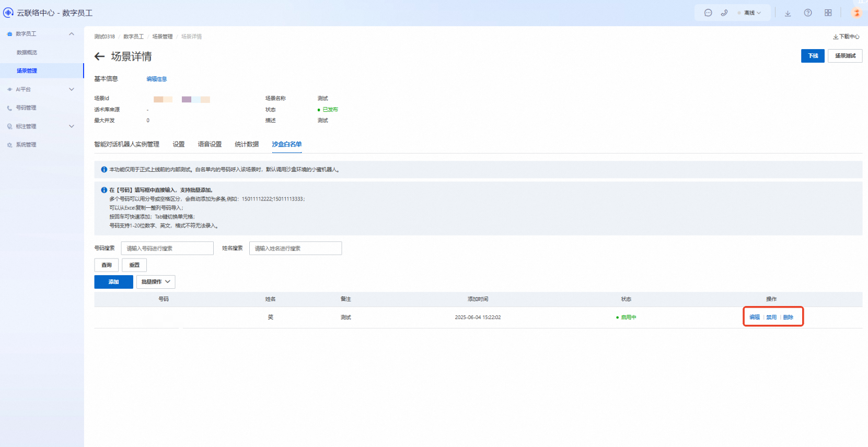Click the 重置 button
868x447 pixels.
click(x=134, y=265)
